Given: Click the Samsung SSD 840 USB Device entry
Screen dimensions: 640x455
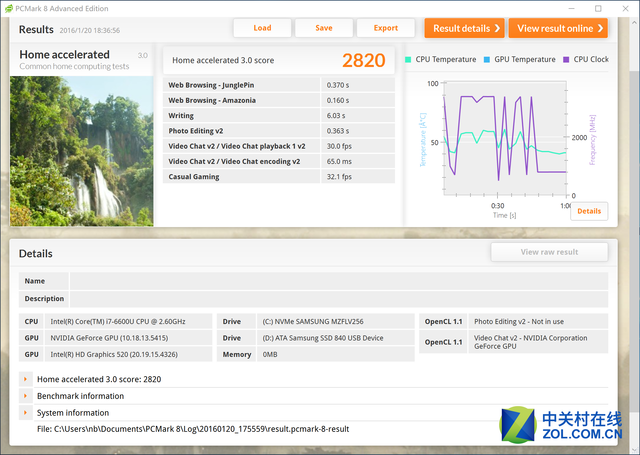Looking at the screenshot, I should pyautogui.click(x=336, y=338).
